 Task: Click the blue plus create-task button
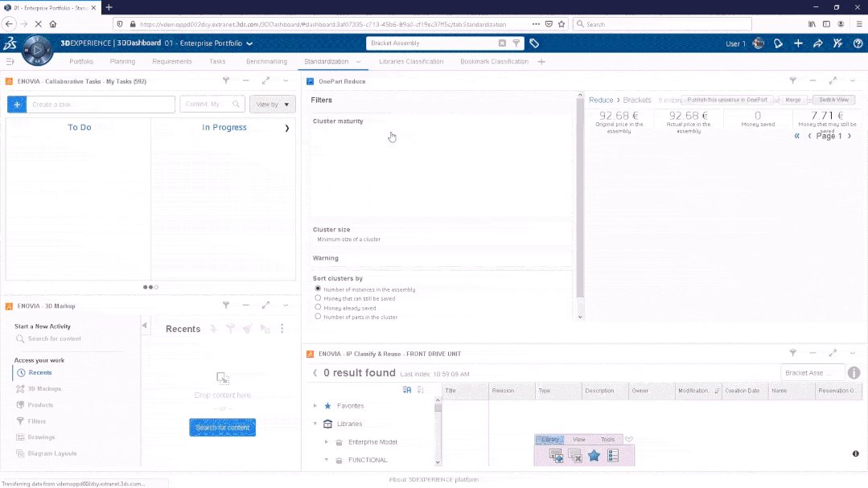click(17, 104)
